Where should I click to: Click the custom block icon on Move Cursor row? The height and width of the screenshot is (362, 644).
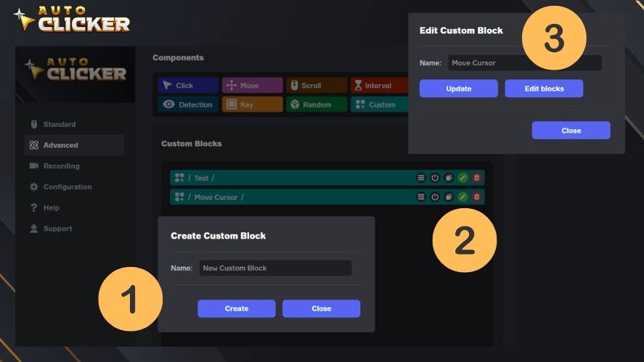[x=179, y=197]
